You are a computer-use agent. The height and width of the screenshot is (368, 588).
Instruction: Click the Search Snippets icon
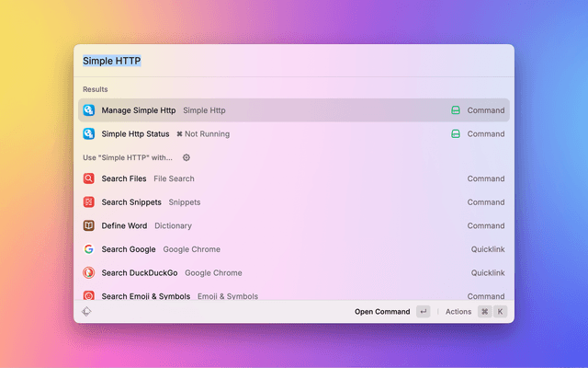89,202
